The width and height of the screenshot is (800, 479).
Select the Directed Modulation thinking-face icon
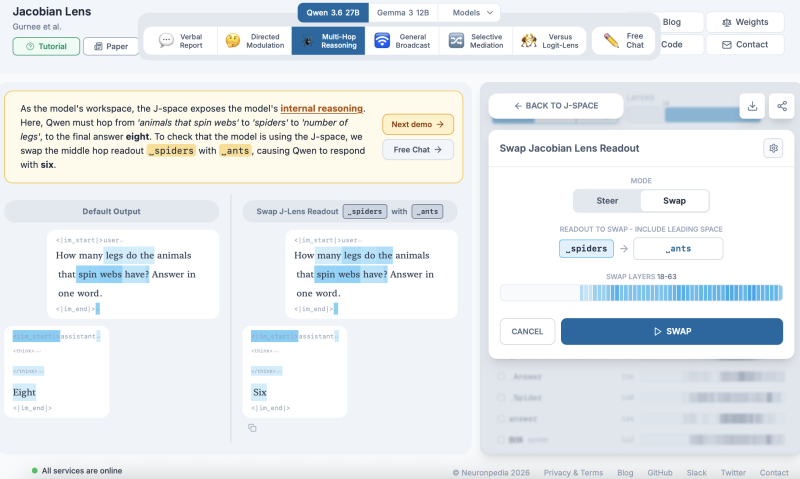click(233, 41)
